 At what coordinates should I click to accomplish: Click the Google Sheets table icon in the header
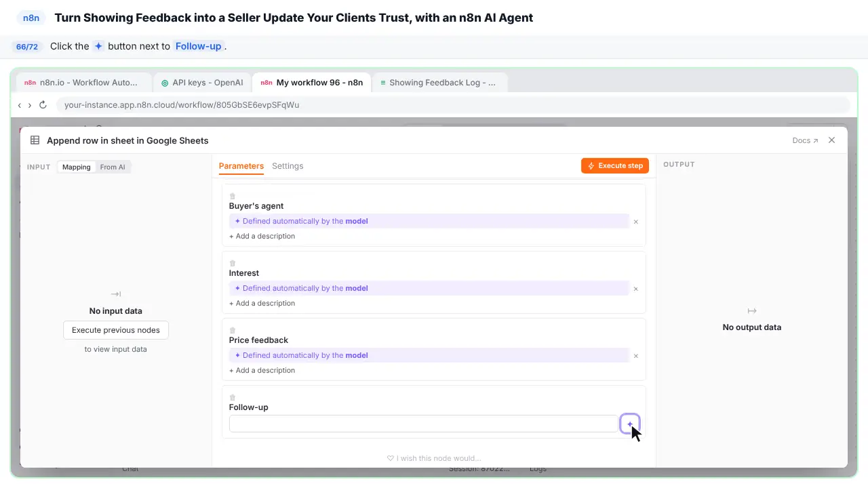(x=35, y=140)
